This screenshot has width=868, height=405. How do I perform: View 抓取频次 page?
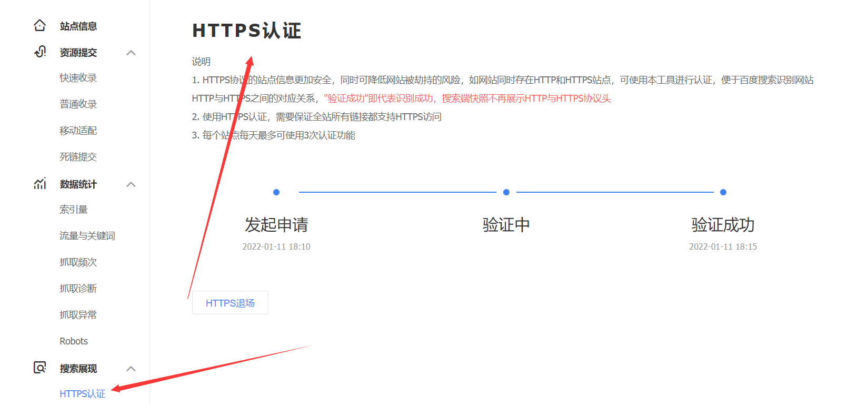(x=78, y=262)
